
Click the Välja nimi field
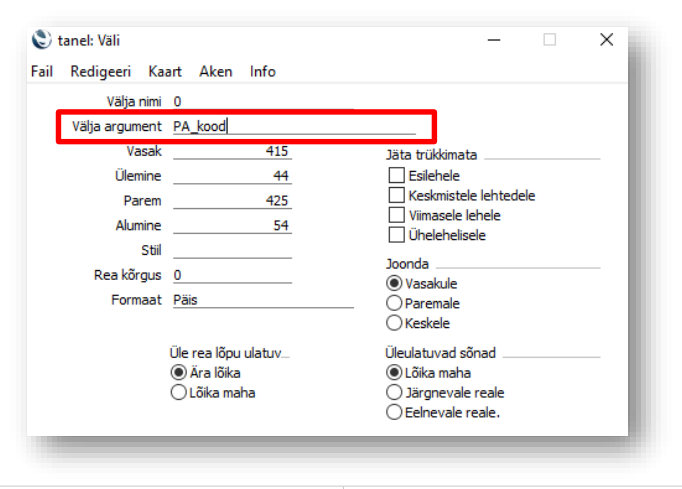coord(263,102)
